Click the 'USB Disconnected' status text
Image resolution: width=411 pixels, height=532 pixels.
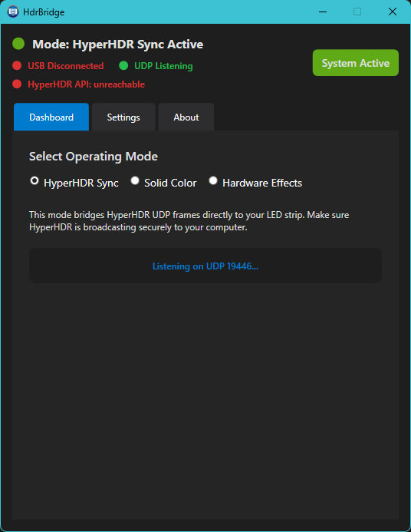pos(66,65)
